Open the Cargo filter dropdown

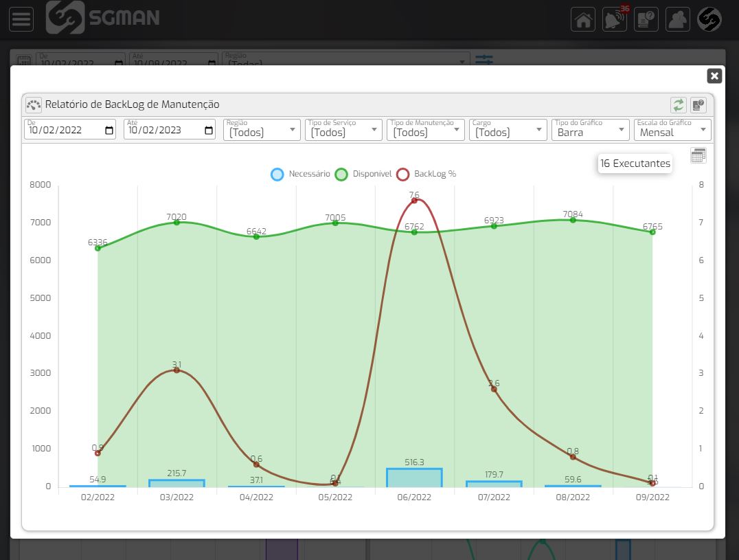click(x=508, y=130)
